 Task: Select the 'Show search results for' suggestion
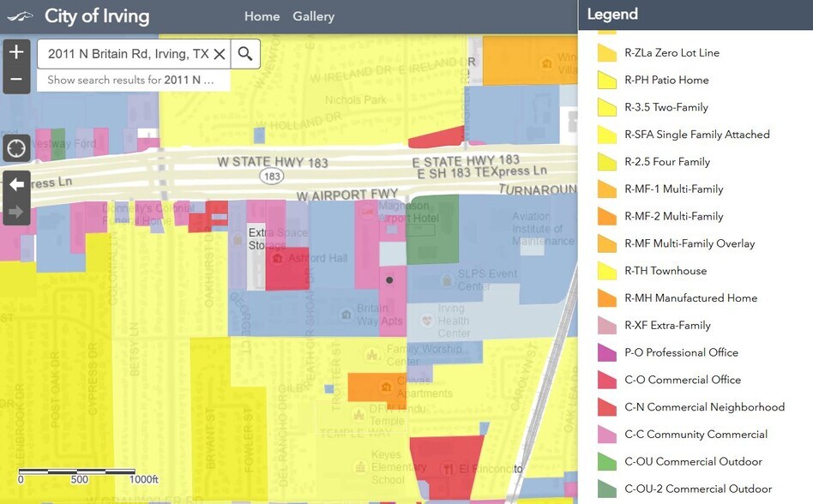point(133,80)
